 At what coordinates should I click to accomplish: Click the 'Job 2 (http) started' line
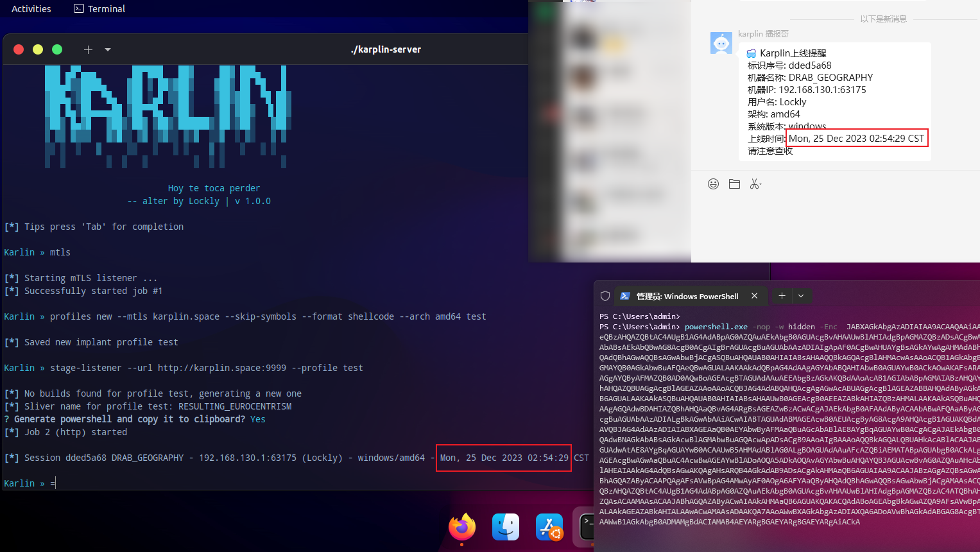pyautogui.click(x=65, y=432)
